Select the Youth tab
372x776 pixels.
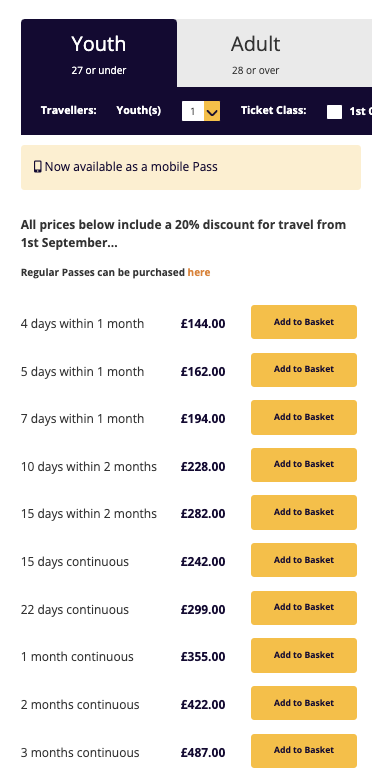99,53
